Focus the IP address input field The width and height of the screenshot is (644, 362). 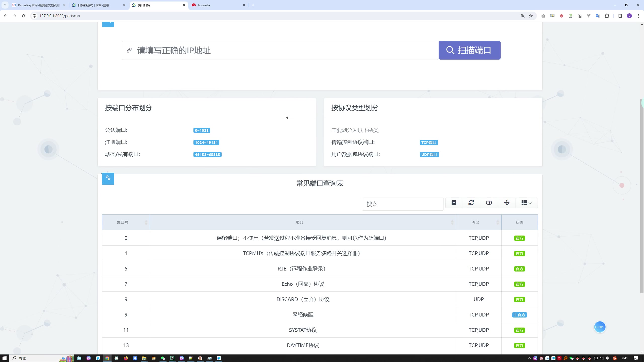280,50
